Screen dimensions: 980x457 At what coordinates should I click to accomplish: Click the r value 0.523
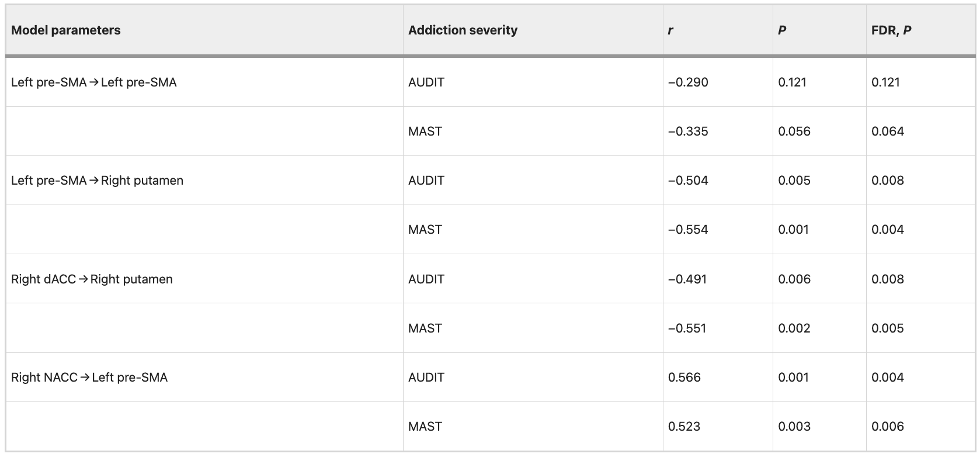pyautogui.click(x=684, y=427)
